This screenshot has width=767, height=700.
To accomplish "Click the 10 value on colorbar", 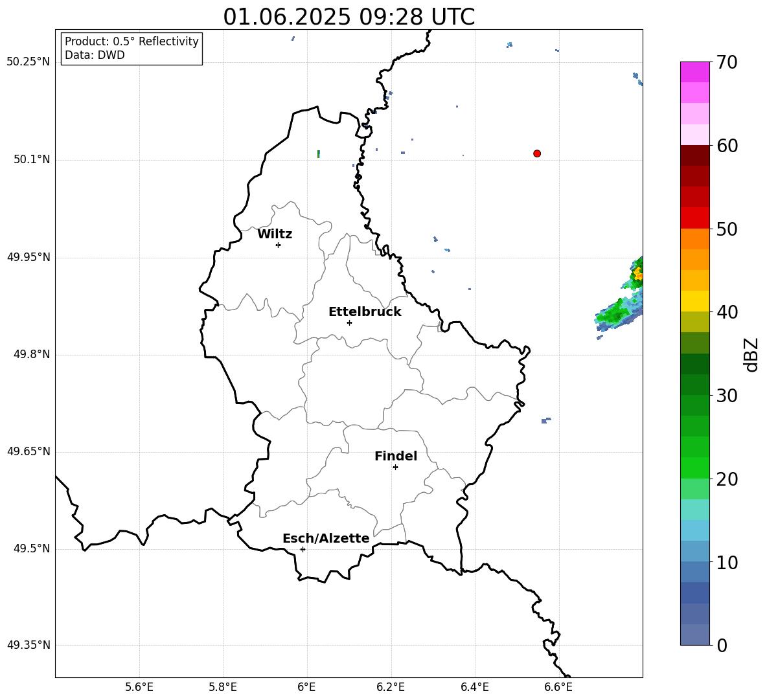I will (x=727, y=561).
